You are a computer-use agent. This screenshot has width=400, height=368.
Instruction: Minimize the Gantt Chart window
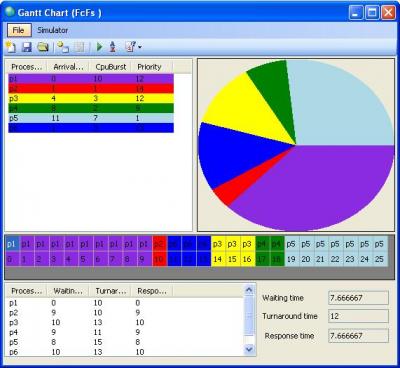point(356,13)
